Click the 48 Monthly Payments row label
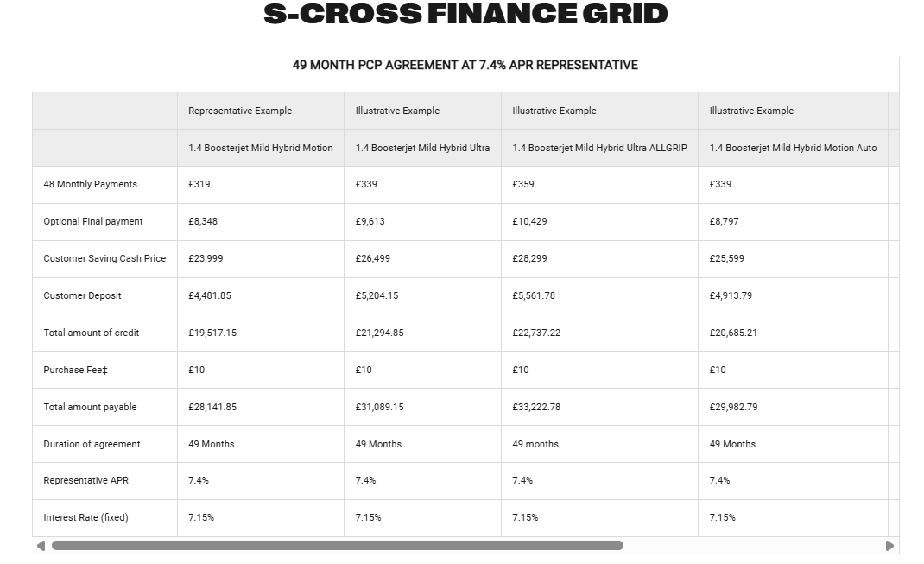Screen dimensions: 924x564 tap(91, 184)
